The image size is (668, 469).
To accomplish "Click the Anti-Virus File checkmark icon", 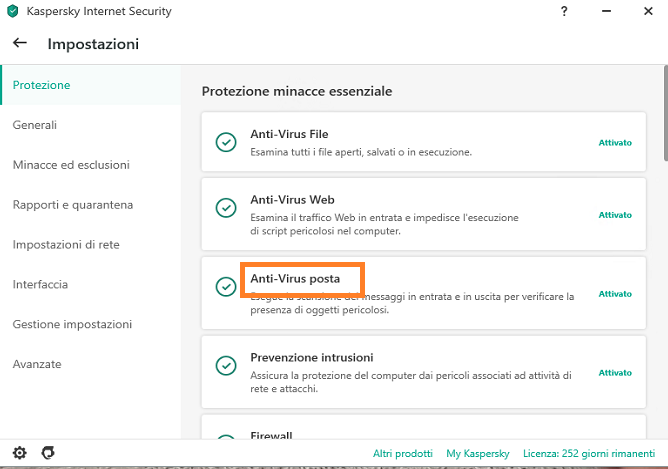I will pyautogui.click(x=226, y=142).
